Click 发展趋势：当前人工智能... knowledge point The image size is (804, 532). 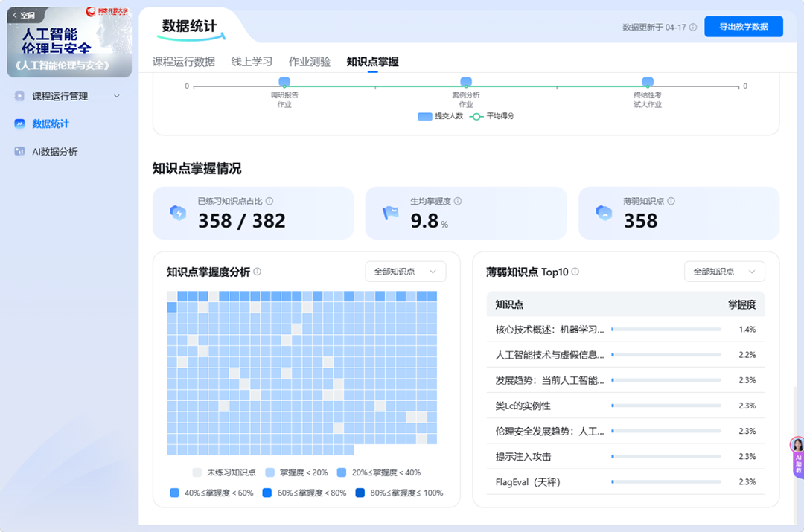point(549,380)
